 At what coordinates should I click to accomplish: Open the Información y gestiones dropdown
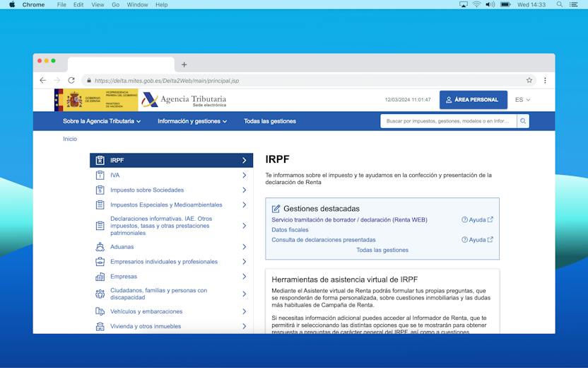(192, 121)
